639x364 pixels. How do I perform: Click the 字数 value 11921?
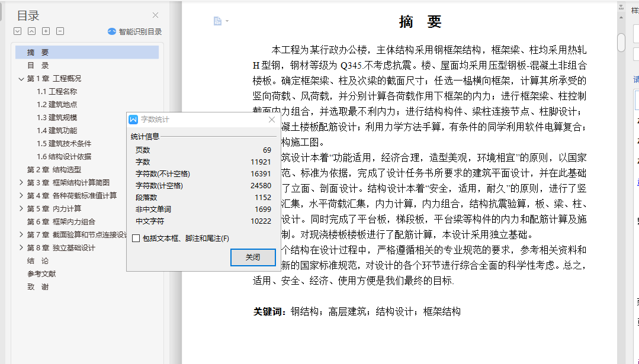coord(261,162)
